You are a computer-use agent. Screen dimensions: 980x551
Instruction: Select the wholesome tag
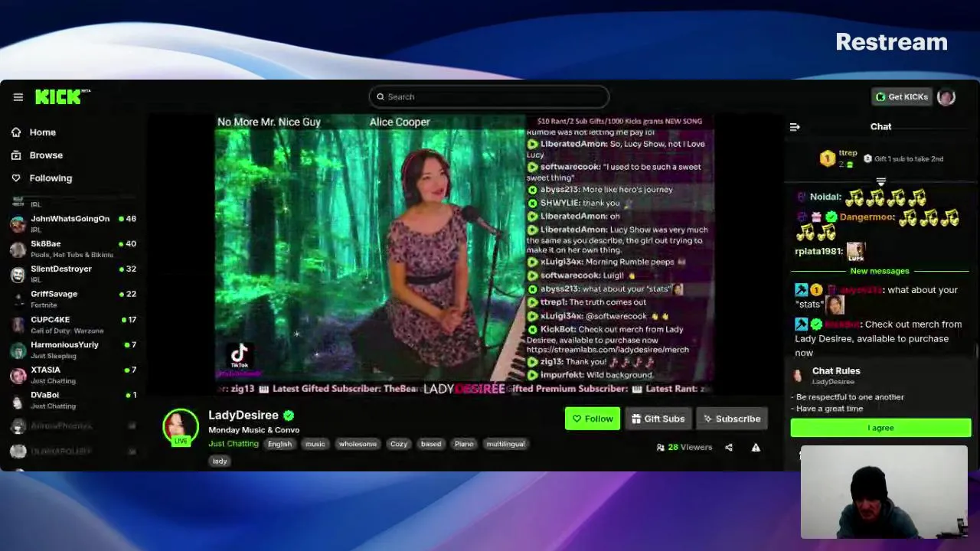(x=358, y=444)
